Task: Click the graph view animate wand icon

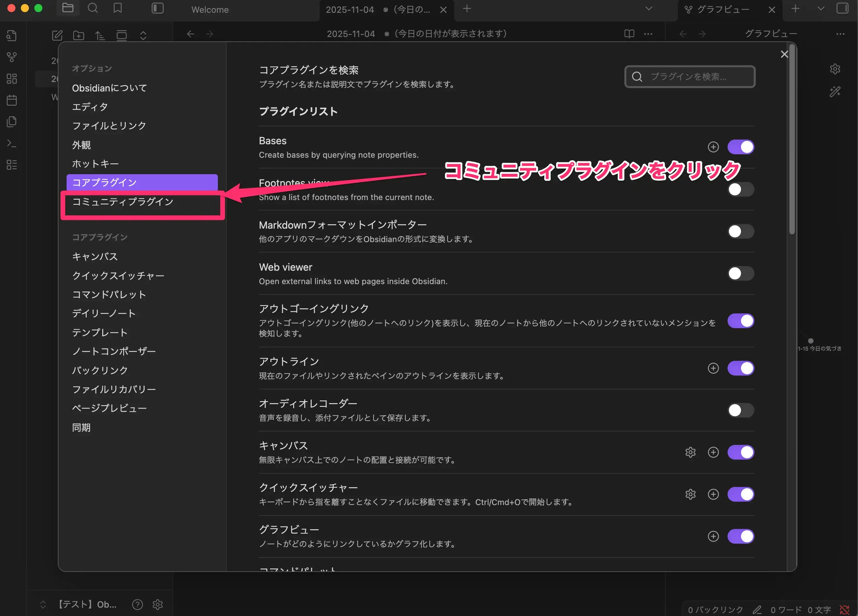Action: 835,91
